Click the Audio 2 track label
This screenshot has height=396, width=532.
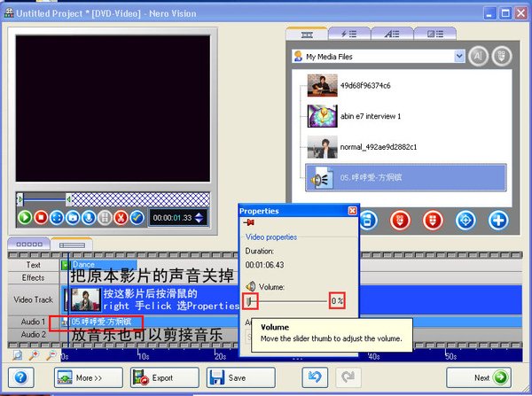coord(34,334)
